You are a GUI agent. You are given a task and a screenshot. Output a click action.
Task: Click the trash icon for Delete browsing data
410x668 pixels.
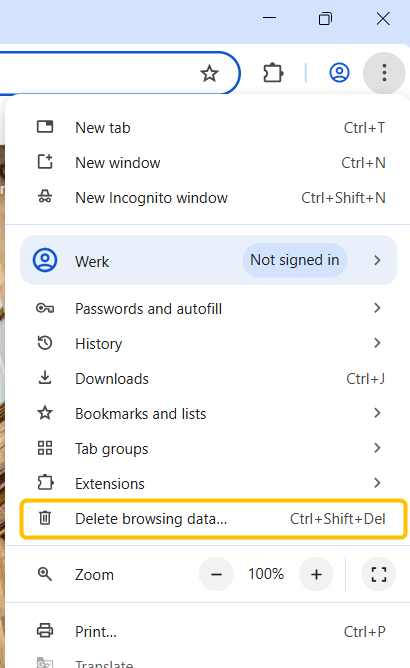click(x=45, y=518)
